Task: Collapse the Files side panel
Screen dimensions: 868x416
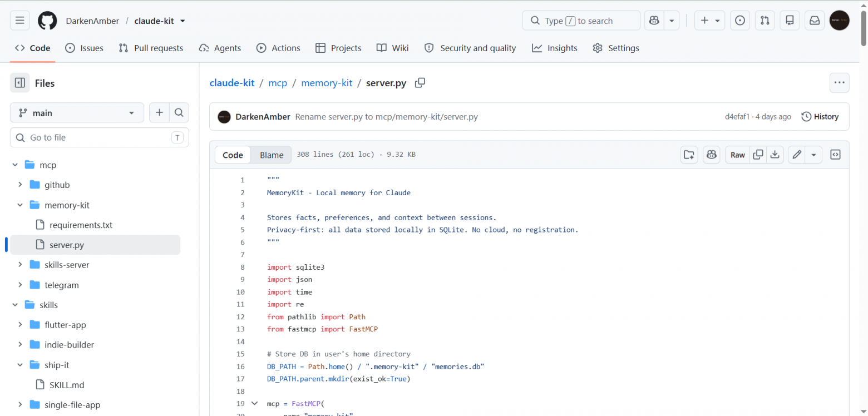Action: (19, 83)
